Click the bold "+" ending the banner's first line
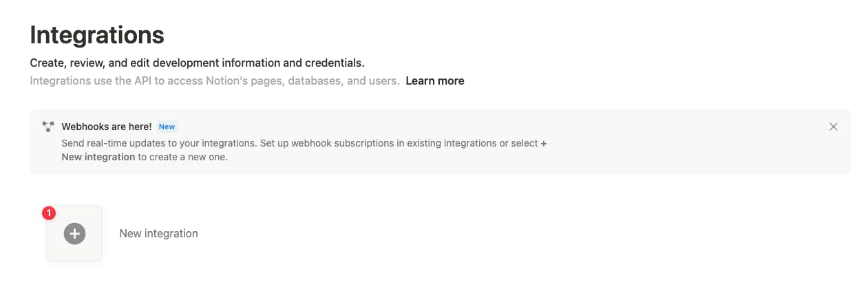 point(544,143)
